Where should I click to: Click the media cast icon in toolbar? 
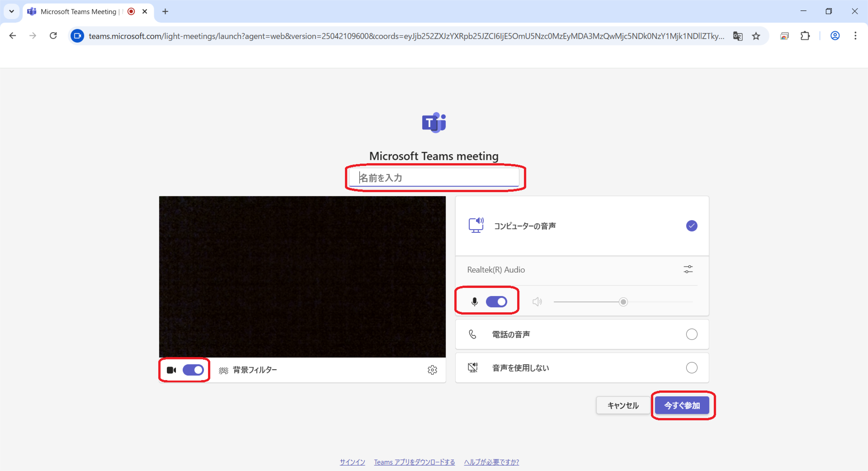(x=784, y=36)
